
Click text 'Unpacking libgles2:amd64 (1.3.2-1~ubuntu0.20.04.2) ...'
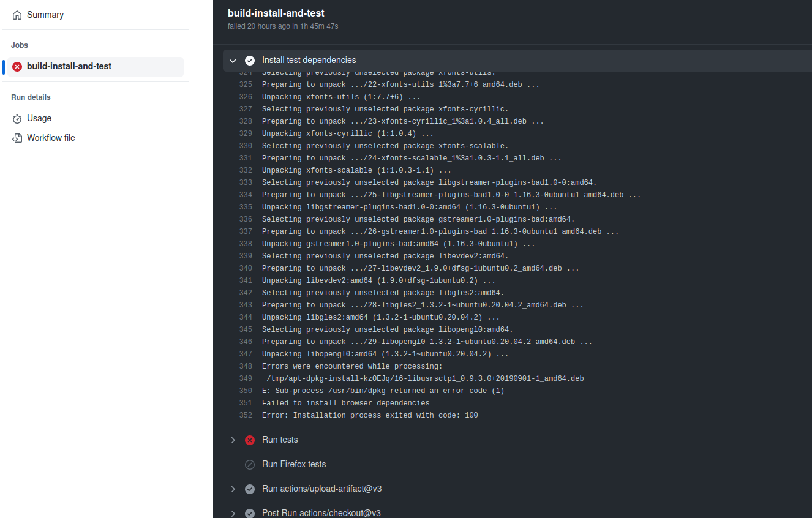[x=381, y=317]
